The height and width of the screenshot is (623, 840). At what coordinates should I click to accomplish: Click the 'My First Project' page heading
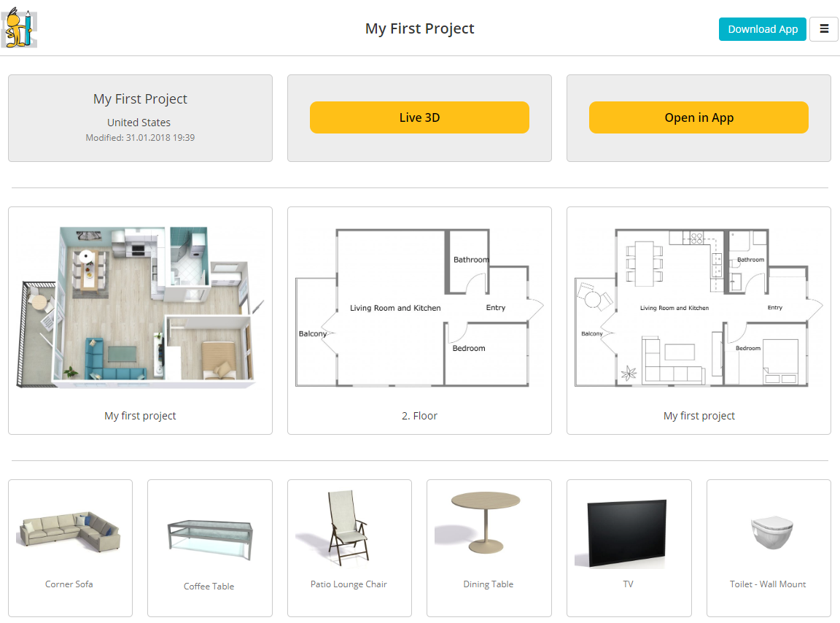coord(419,28)
